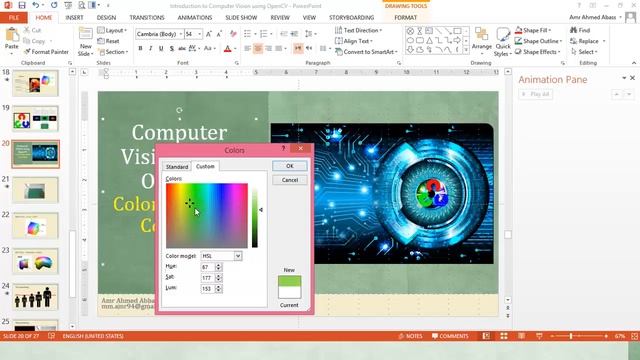Open the font name dropdown
The height and width of the screenshot is (360, 640).
(180, 34)
